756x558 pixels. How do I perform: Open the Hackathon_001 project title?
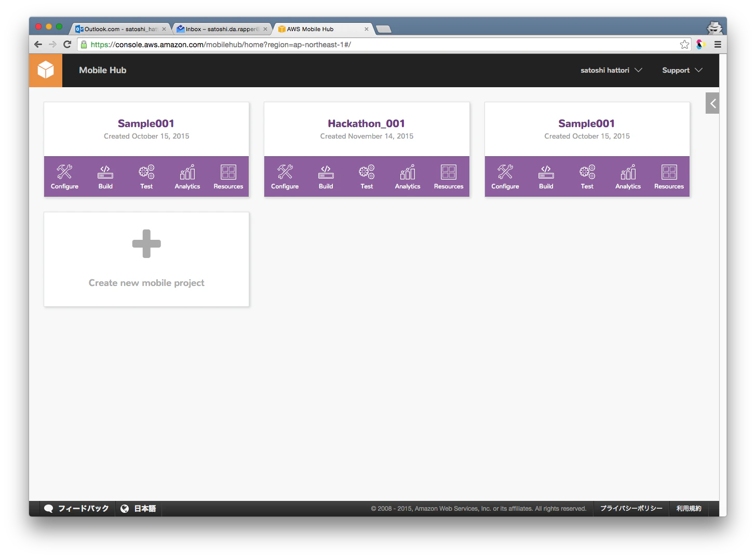367,124
